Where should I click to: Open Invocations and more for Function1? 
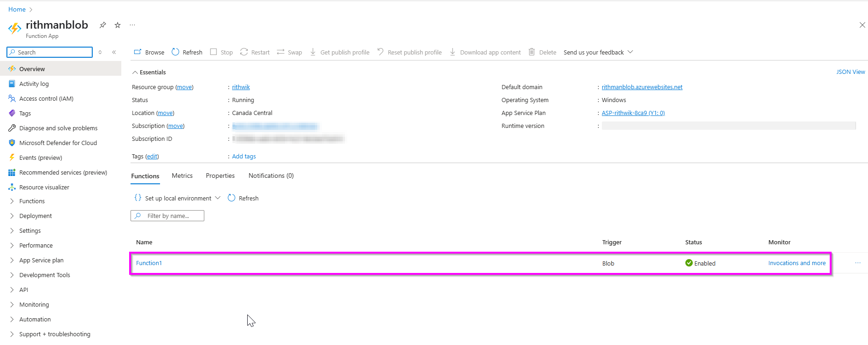(x=797, y=263)
